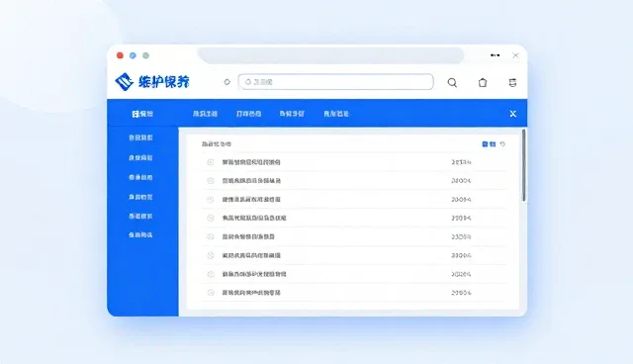Viewport: 633px width, 364px height.
Task: Select the blue nav item with leading icon
Action: [142, 114]
